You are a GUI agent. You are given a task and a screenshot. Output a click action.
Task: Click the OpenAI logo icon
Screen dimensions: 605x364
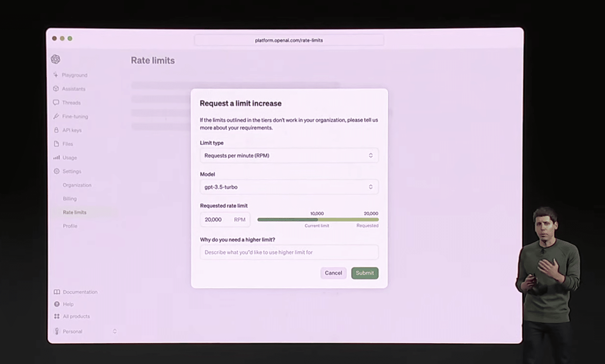coord(56,59)
